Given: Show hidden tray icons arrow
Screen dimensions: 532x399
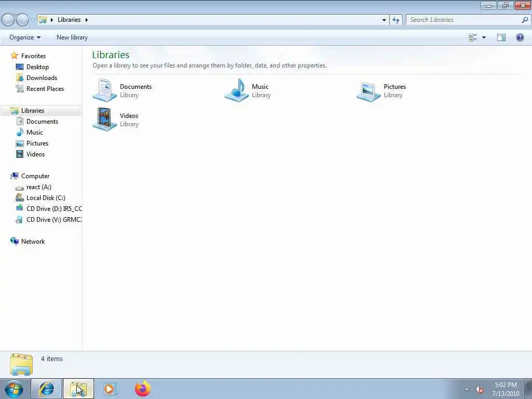Looking at the screenshot, I should 467,390.
